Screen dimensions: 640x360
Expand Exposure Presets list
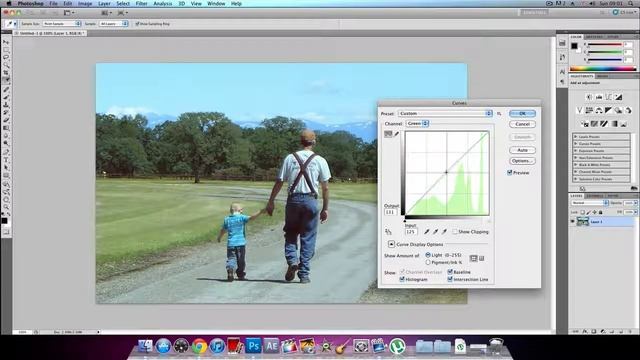click(x=576, y=151)
